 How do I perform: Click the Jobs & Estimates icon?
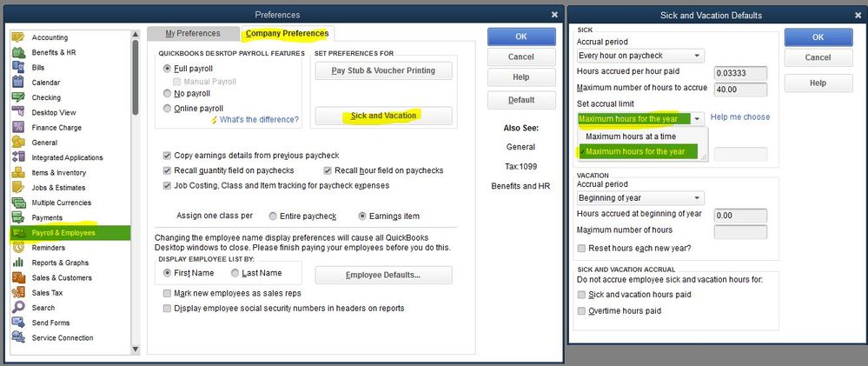[18, 187]
